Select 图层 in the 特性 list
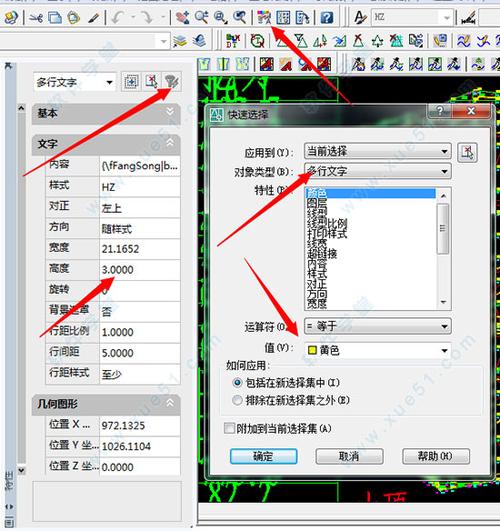Viewport: 500px width, 531px height. (317, 203)
